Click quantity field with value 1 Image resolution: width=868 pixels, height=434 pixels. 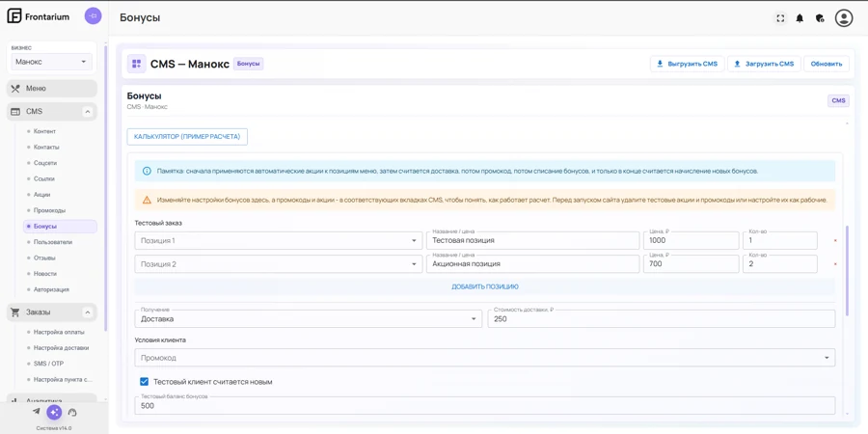click(x=780, y=241)
